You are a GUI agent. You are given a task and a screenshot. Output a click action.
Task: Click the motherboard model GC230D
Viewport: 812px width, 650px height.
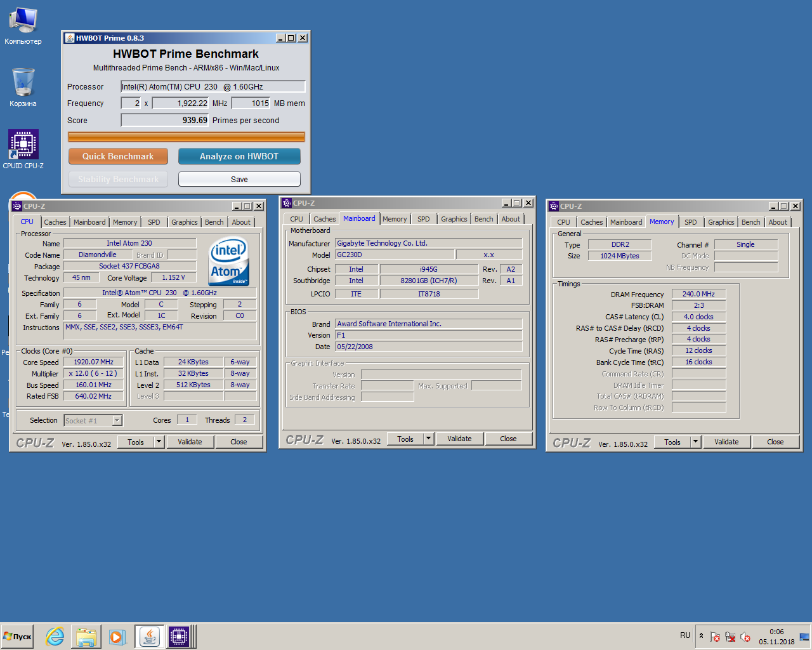395,255
